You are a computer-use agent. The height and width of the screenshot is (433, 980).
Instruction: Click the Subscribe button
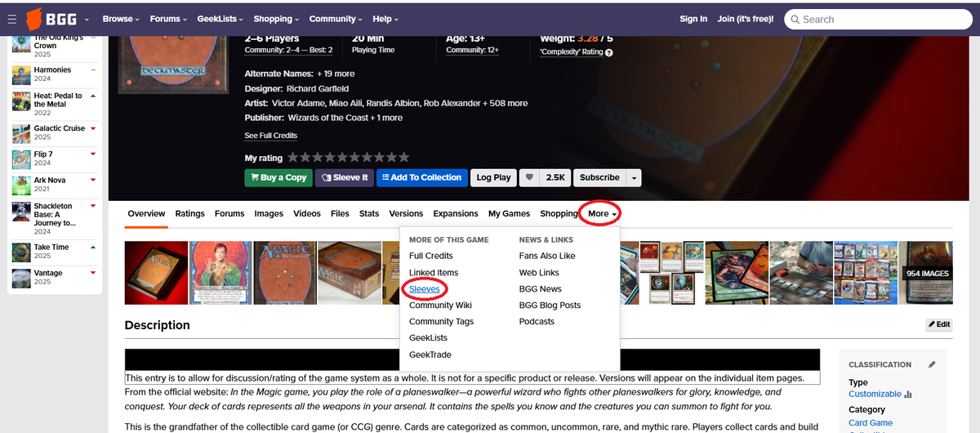599,177
